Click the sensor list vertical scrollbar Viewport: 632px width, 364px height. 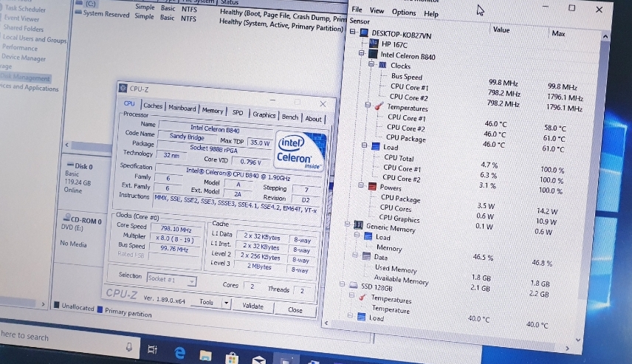coord(605,185)
